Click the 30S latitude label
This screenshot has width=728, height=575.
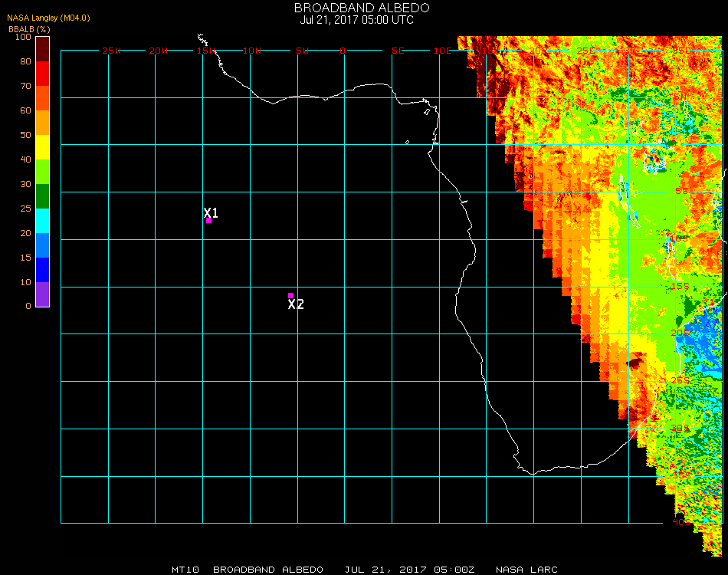680,428
